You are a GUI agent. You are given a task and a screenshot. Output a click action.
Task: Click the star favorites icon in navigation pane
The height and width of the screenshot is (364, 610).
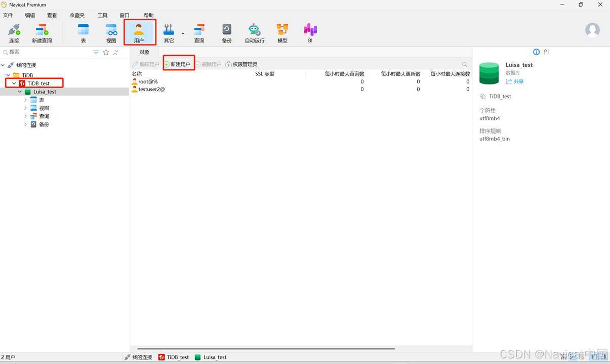106,52
